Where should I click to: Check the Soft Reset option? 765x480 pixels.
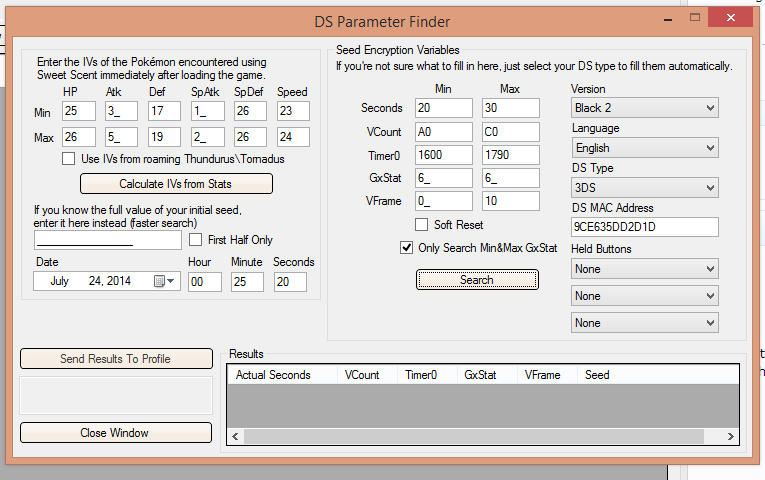pos(422,225)
